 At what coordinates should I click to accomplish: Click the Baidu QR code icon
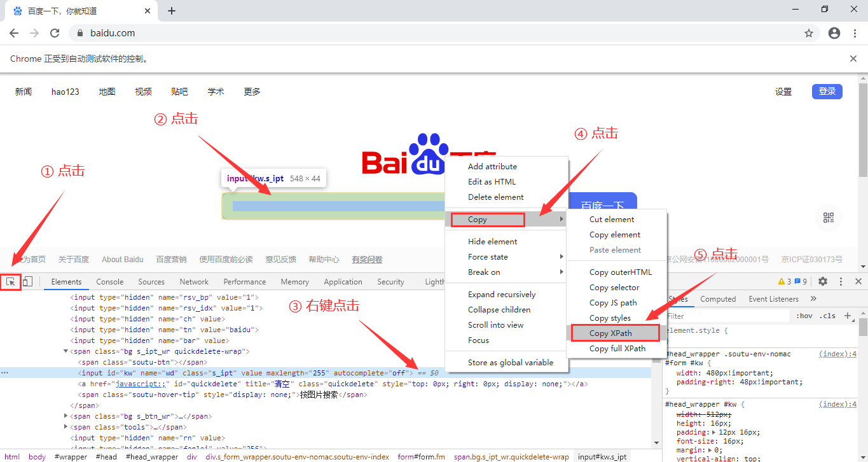(x=828, y=218)
